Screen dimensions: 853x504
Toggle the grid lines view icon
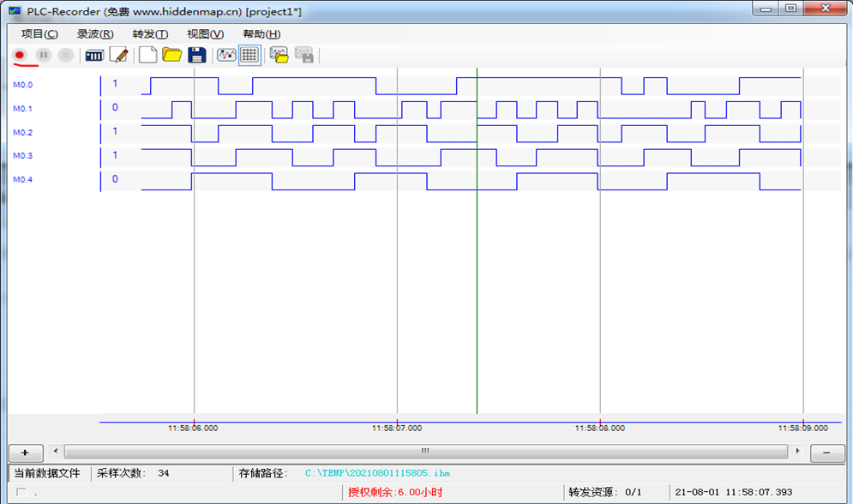click(x=249, y=55)
